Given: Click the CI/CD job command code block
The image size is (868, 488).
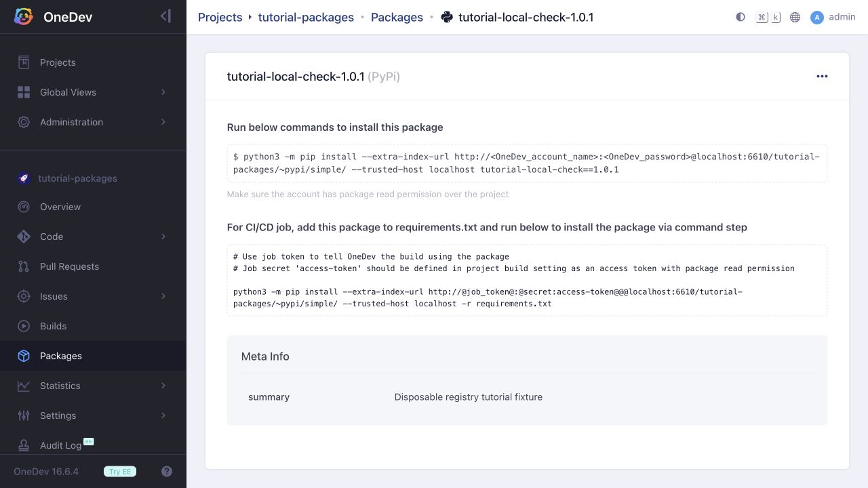Looking at the screenshot, I should coord(527,280).
